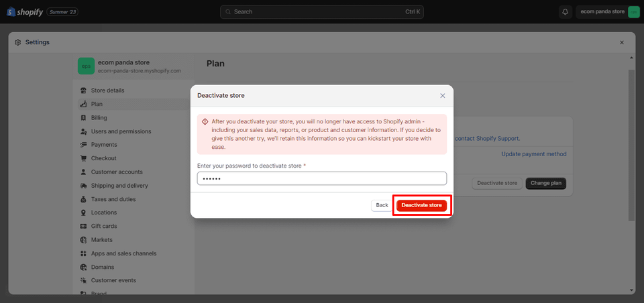Click the Checkout cart icon
This screenshot has width=644, height=303.
point(83,158)
